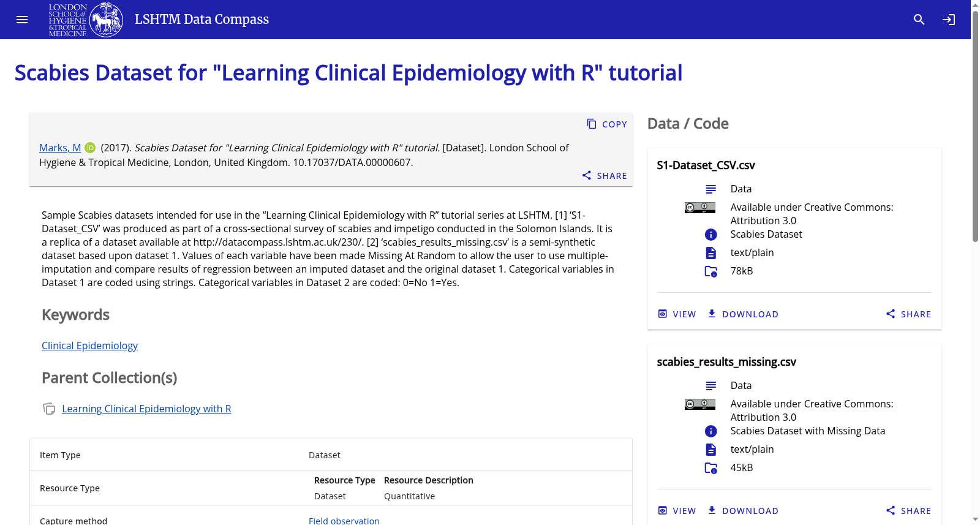This screenshot has width=980, height=525.
Task: Click the file type icon for S1-Dataset_CSV.csv
Action: click(x=710, y=253)
